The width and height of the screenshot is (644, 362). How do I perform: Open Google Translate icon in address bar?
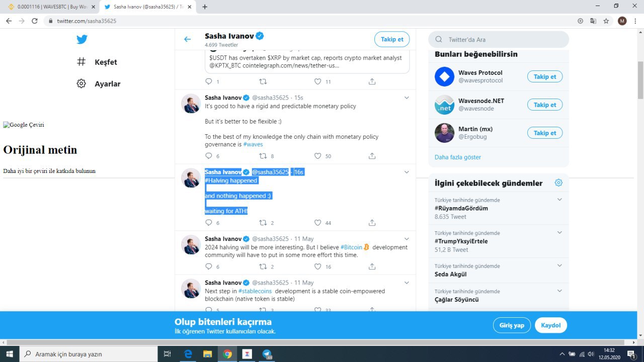pyautogui.click(x=593, y=21)
